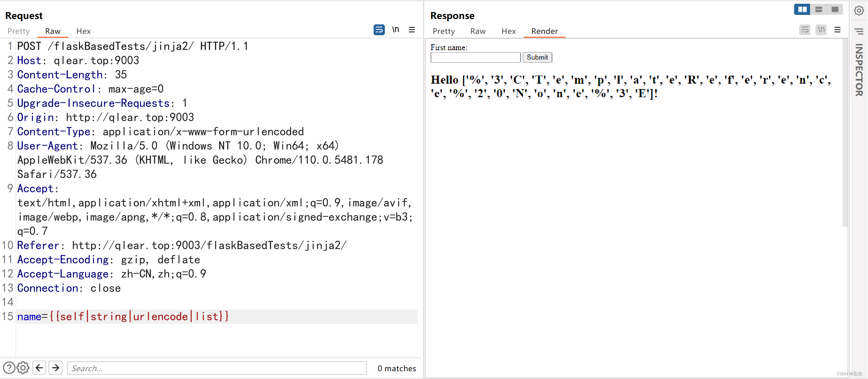This screenshot has width=868, height=379.
Task: Open search help question mark icon
Action: 9,368
